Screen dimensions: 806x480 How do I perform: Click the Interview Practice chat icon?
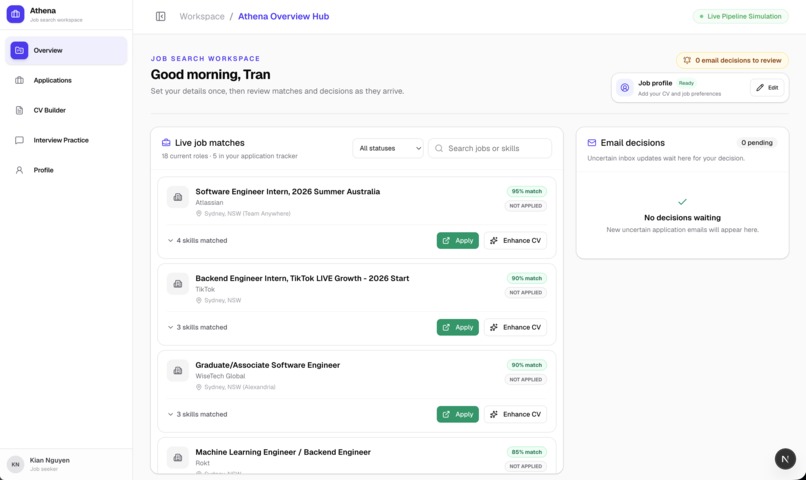(x=20, y=140)
